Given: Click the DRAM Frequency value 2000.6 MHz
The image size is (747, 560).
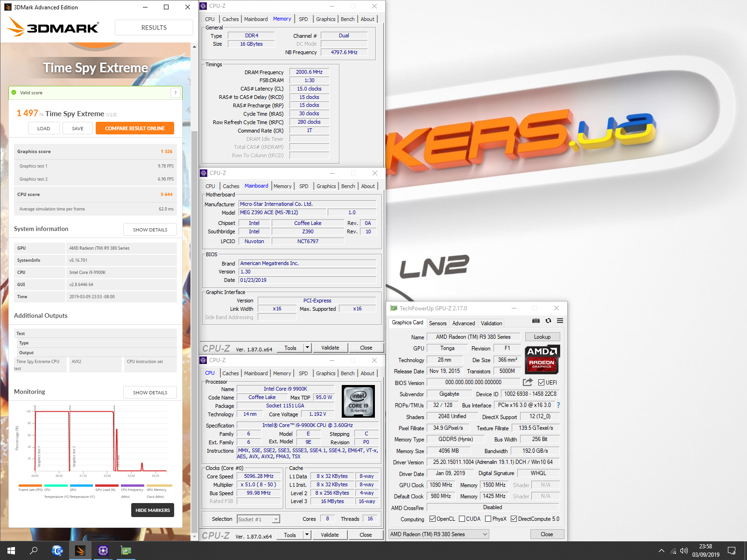Looking at the screenshot, I should [309, 72].
